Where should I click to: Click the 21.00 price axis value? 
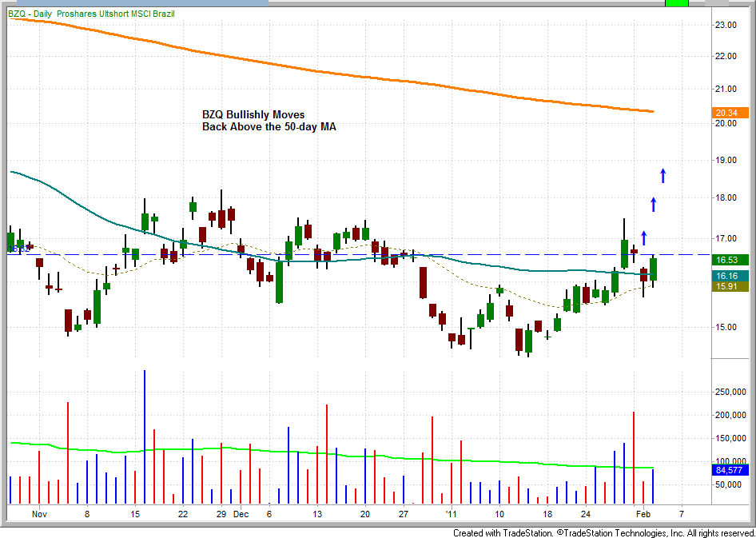(x=727, y=90)
